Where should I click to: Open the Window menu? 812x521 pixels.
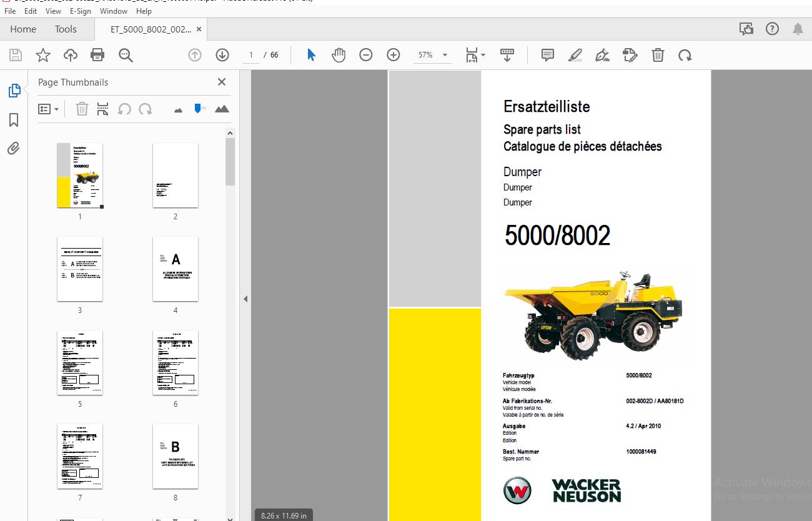coord(114,11)
